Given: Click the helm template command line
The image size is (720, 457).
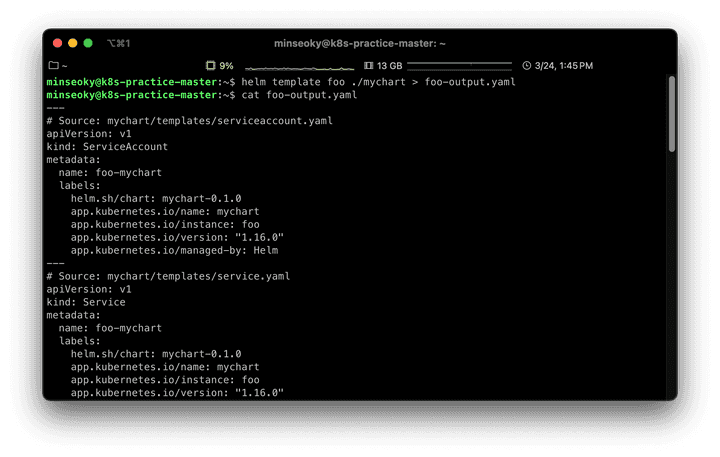Looking at the screenshot, I should (281, 82).
